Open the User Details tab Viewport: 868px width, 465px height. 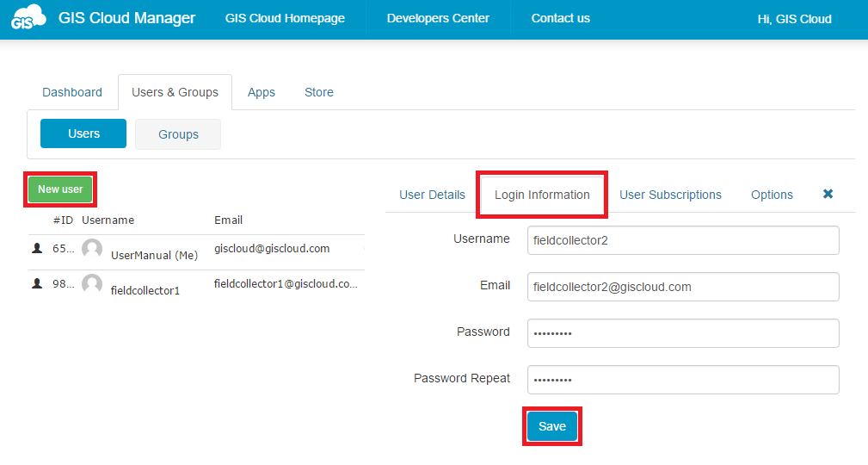(x=433, y=195)
